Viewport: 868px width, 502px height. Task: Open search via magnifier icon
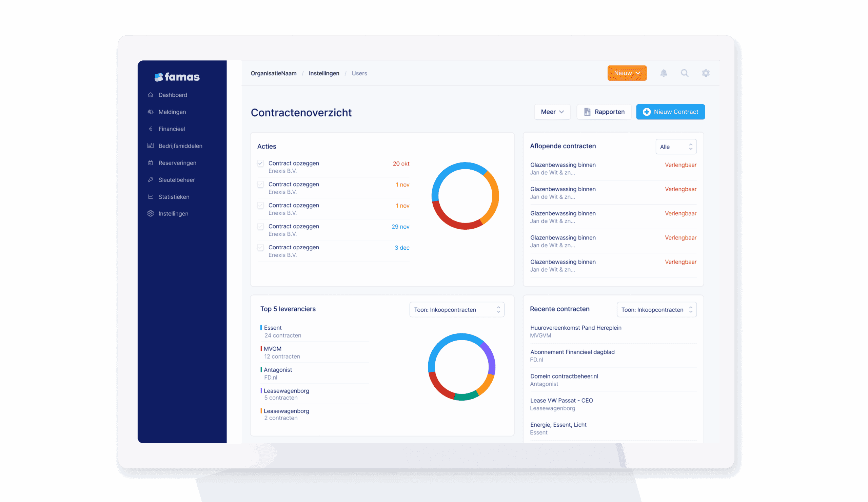685,73
